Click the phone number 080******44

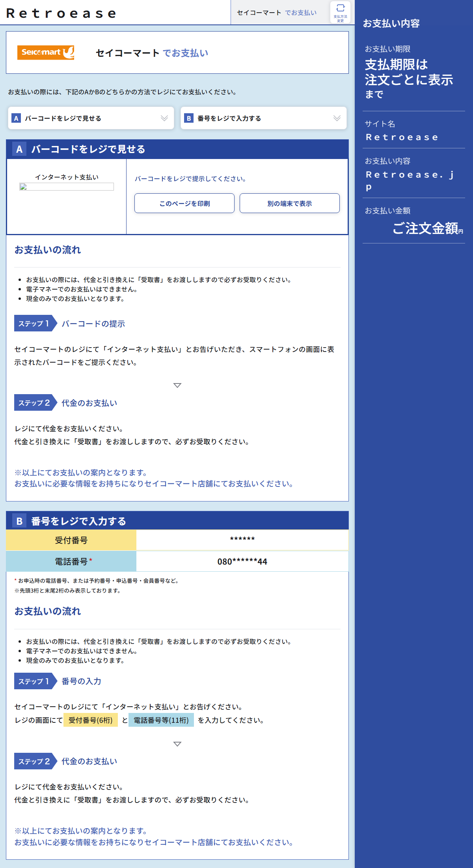coord(242,561)
